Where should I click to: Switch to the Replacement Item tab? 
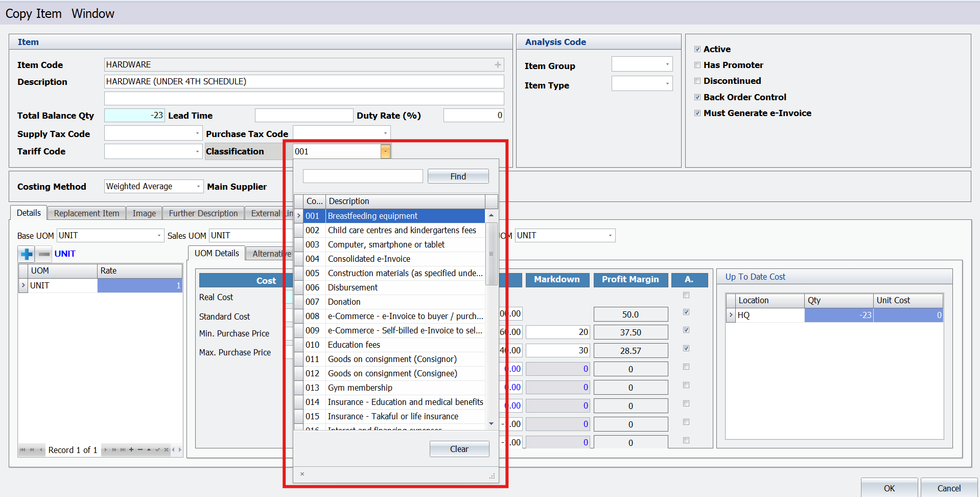[86, 213]
